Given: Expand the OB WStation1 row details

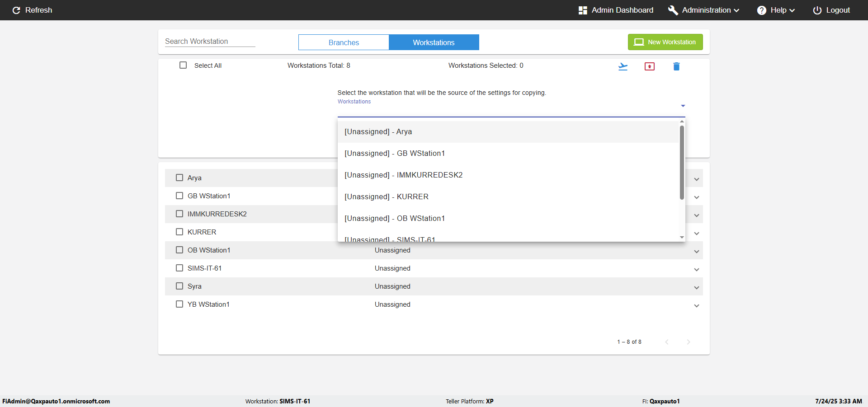Looking at the screenshot, I should (696, 251).
